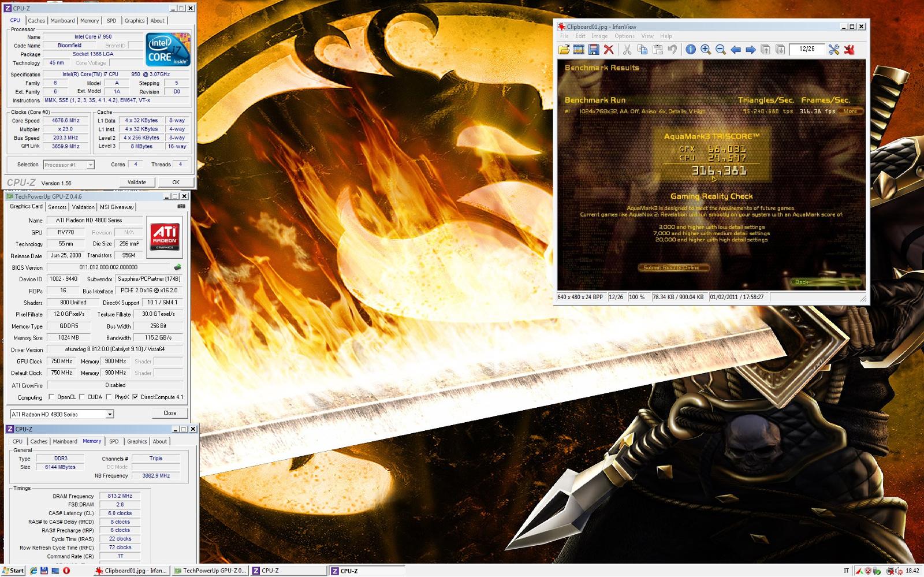
Task: Click the Start button
Action: coord(13,571)
